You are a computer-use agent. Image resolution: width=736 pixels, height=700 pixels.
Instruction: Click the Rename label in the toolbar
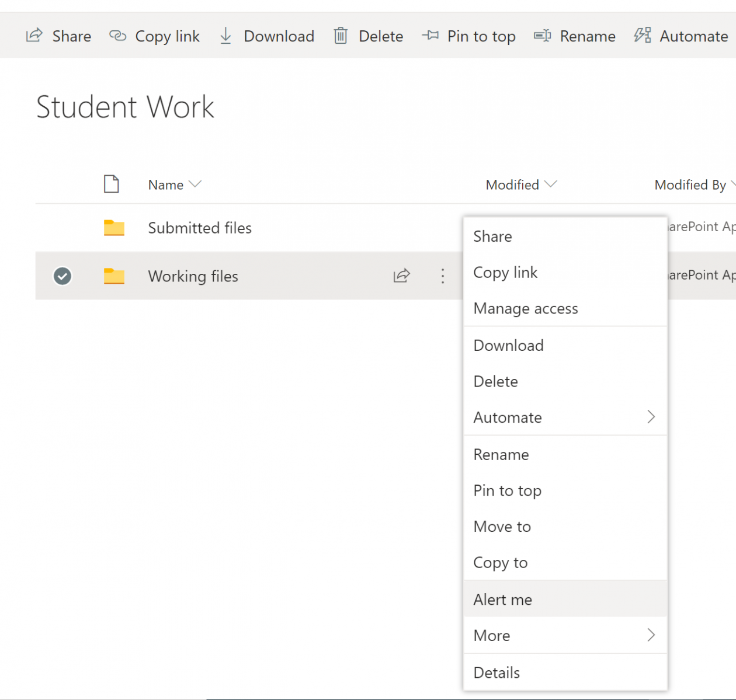[588, 36]
